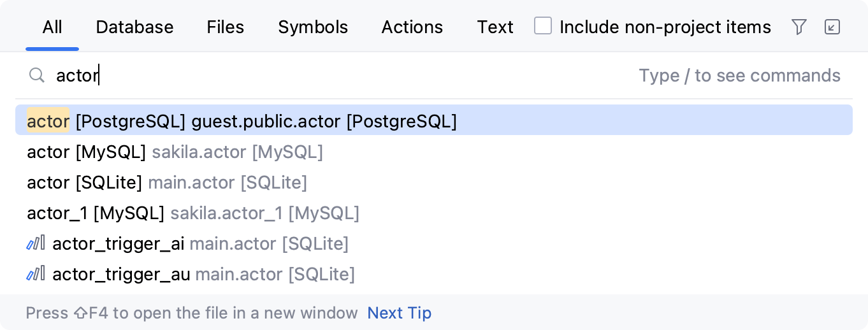Click the open in tool window icon
Image resolution: width=868 pixels, height=330 pixels.
click(832, 27)
